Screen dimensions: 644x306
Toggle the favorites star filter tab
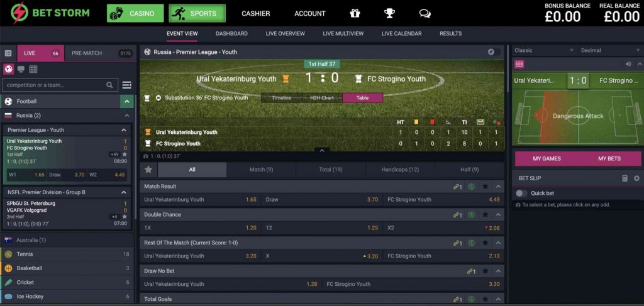[x=148, y=170]
